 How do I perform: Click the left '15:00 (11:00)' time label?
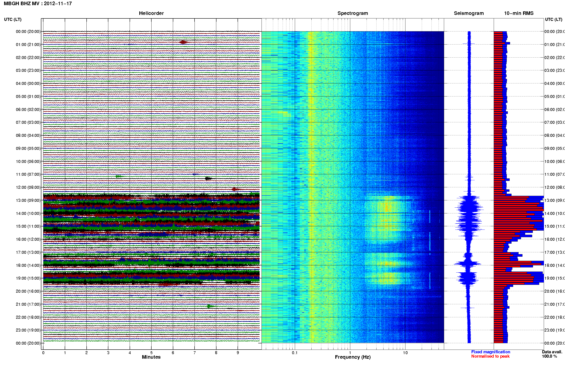(28, 226)
